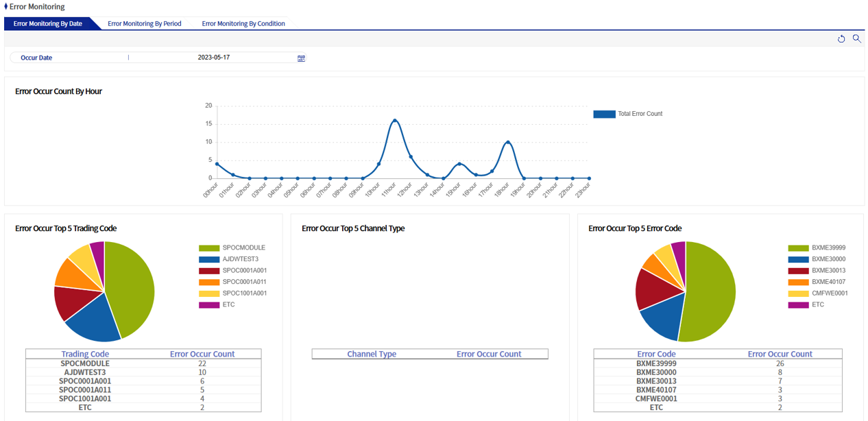The image size is (868, 421).
Task: Click the Channel Type column header
Action: (372, 354)
